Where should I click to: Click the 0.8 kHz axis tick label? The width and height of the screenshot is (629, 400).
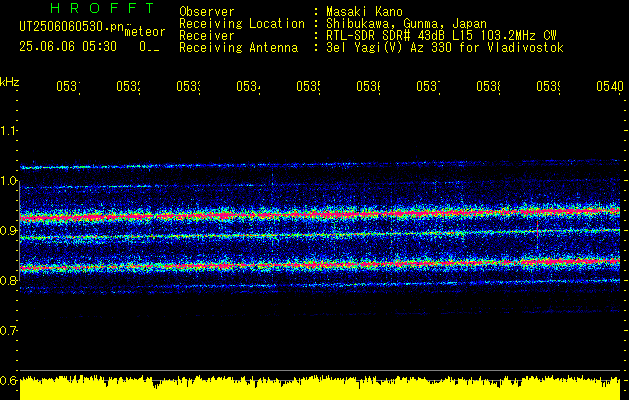(8, 280)
